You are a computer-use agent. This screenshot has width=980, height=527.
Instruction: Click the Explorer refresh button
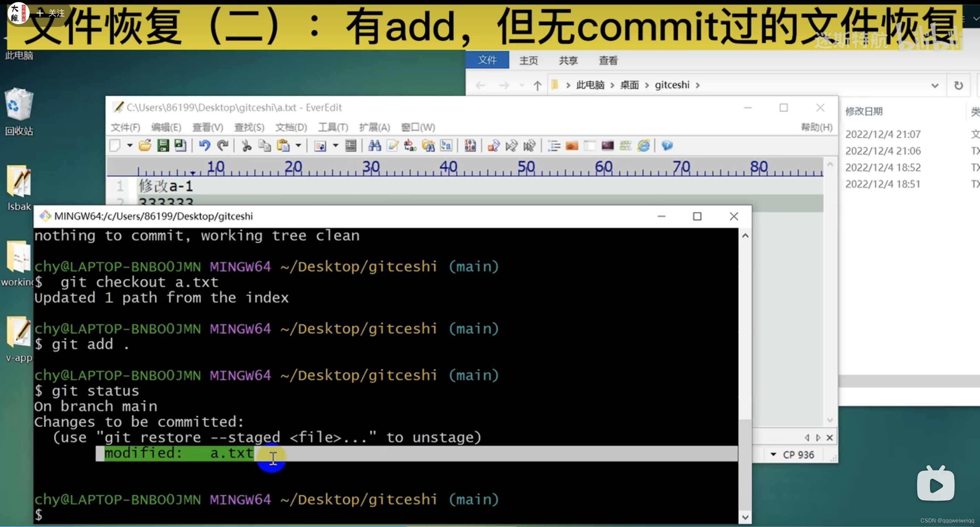point(958,85)
